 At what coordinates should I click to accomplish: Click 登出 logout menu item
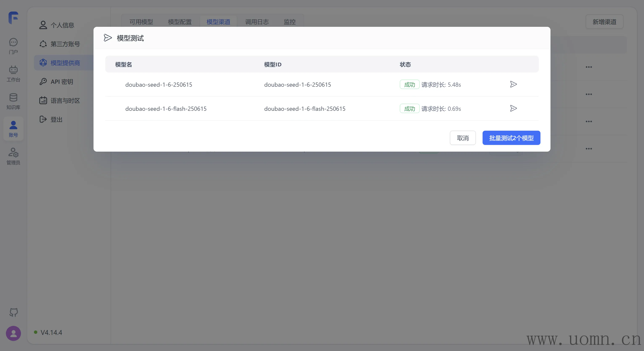56,119
